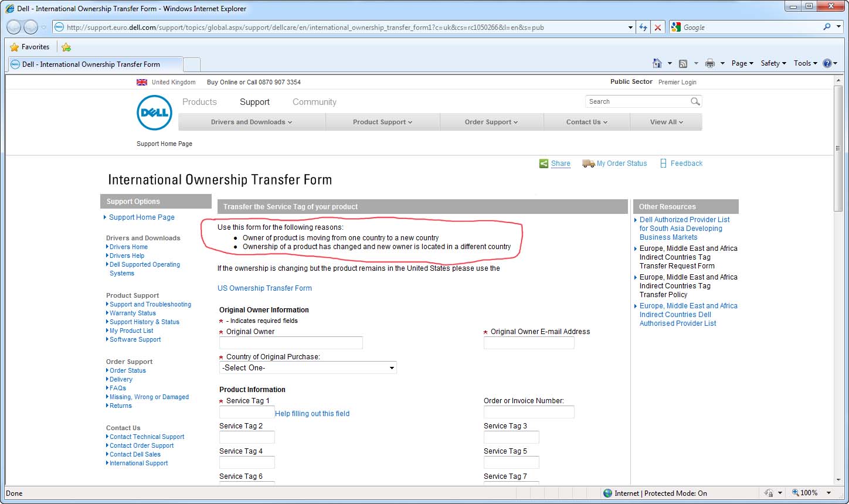This screenshot has width=849, height=504.
Task: Expand the Product Support nav menu
Action: pyautogui.click(x=382, y=122)
